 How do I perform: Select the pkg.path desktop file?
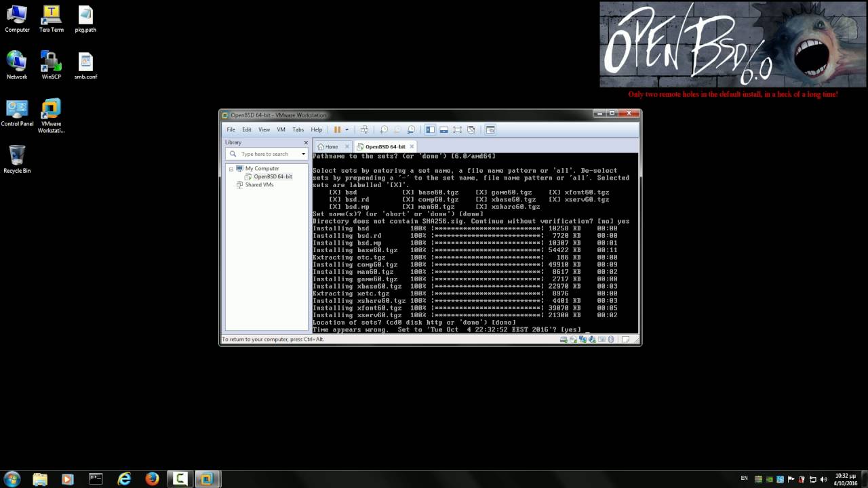click(x=85, y=19)
